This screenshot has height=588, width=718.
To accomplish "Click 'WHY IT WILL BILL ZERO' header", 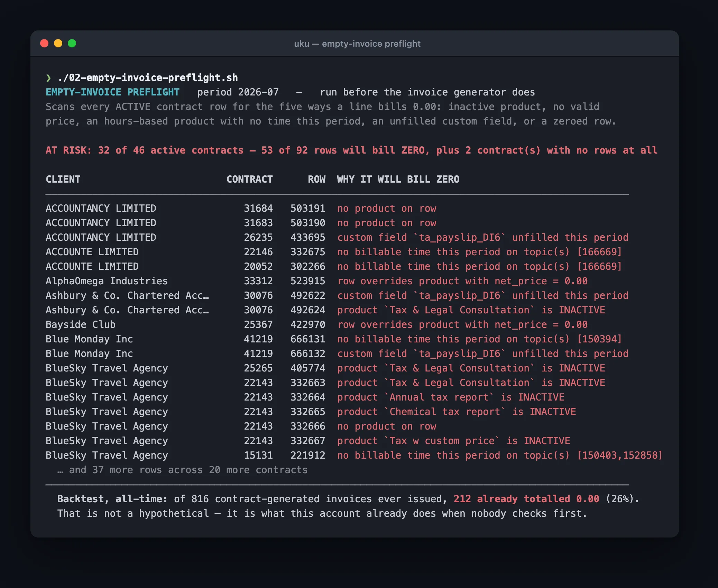I will (x=398, y=179).
